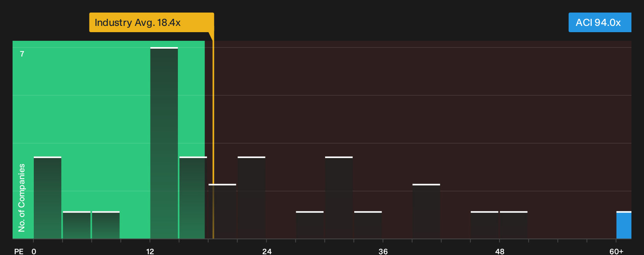The width and height of the screenshot is (644, 255).
Task: Select the first bar at PE 0
Action: pos(48,197)
